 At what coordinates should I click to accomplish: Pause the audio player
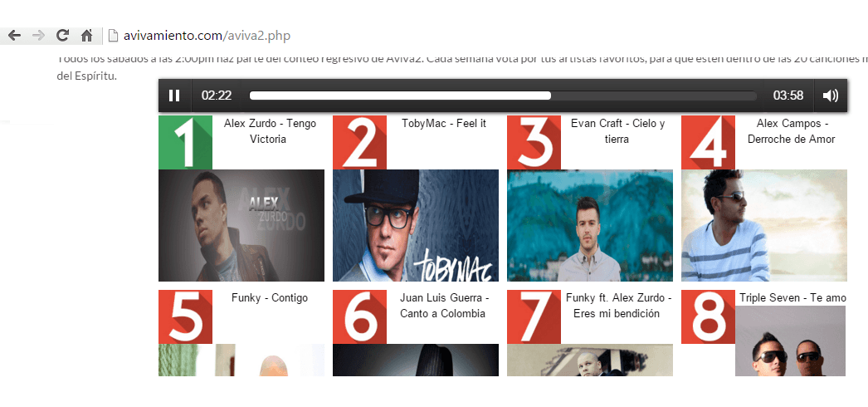(x=174, y=96)
